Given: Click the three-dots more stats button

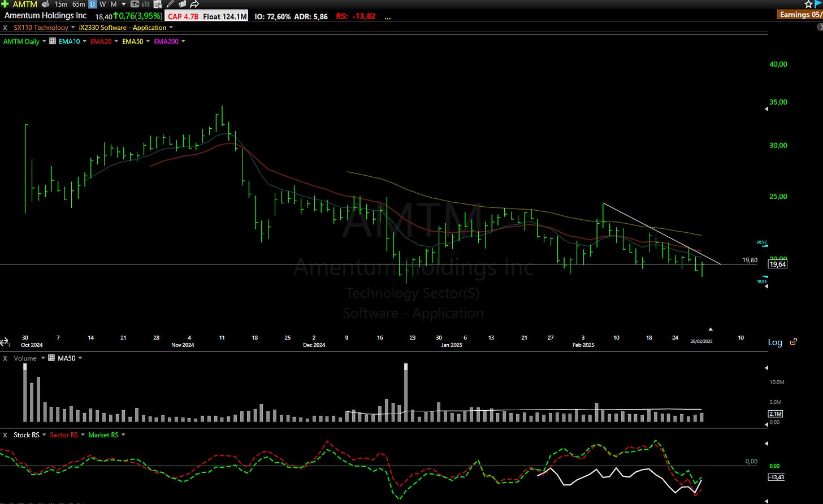Looking at the screenshot, I should 388,17.
